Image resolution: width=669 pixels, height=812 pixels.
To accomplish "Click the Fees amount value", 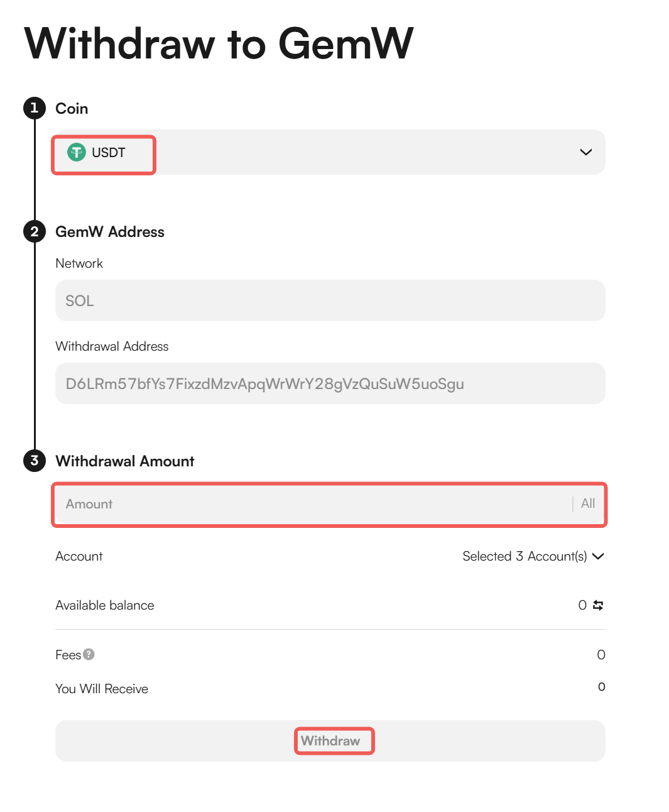I will (x=601, y=655).
